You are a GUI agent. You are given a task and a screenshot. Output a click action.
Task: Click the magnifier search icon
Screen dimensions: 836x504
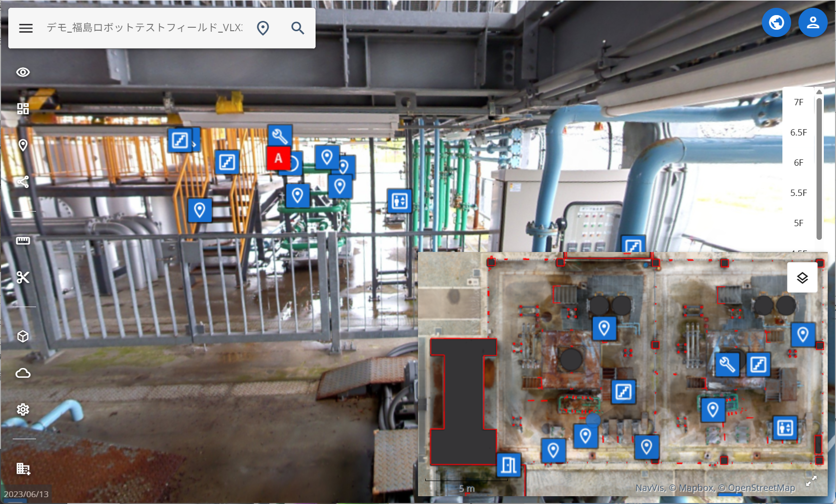(x=298, y=28)
